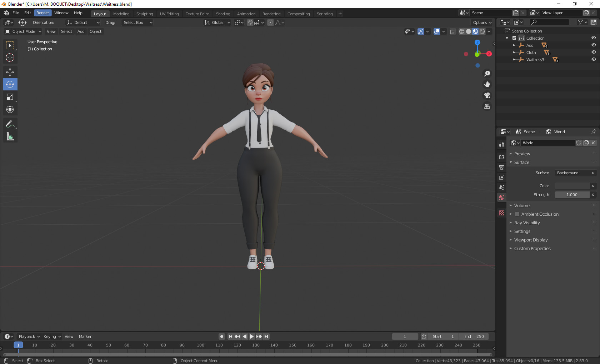Open the Rendering menu
This screenshot has width=600, height=364.
pos(271,14)
